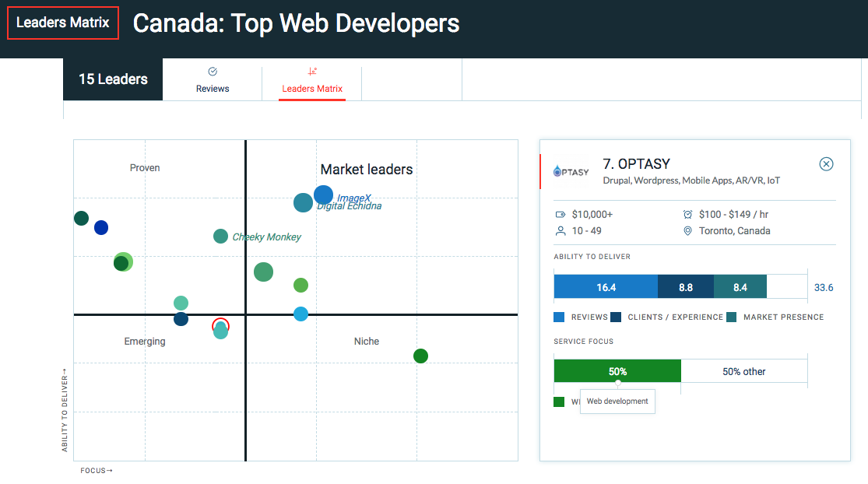The height and width of the screenshot is (484, 868).
Task: Click the Market leaders quadrant label
Action: 367,170
